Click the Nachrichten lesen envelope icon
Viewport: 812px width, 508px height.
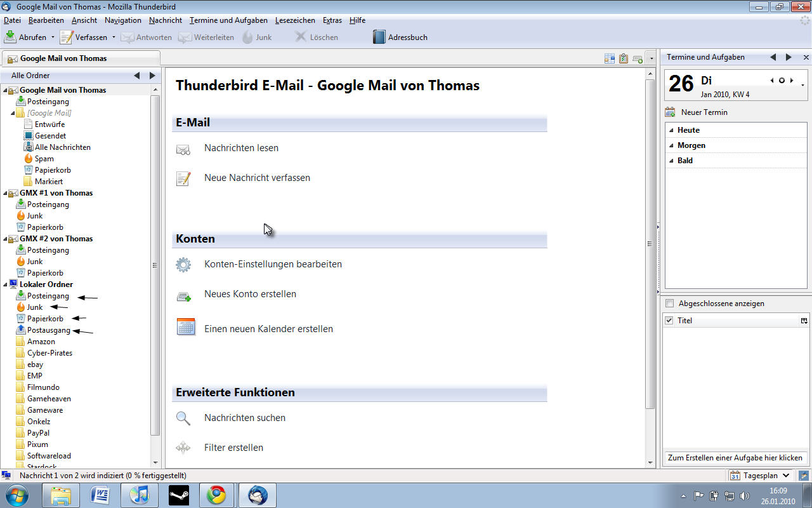coord(183,149)
